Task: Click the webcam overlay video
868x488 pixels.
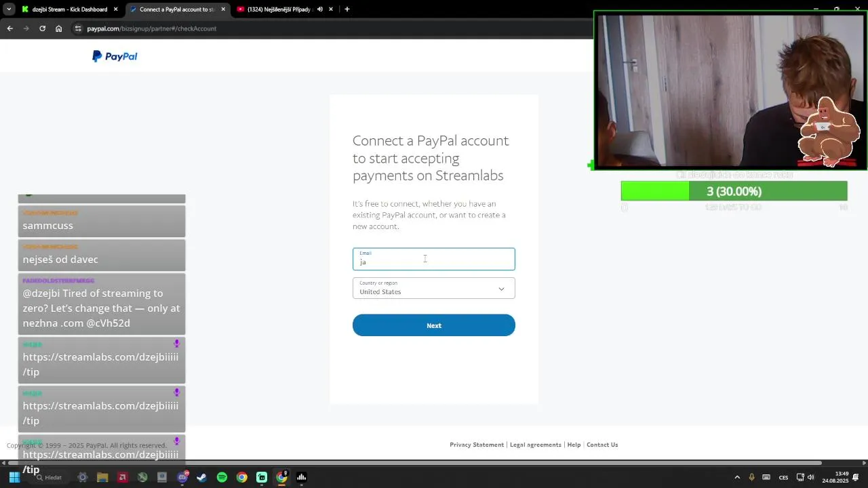Action: (730, 90)
